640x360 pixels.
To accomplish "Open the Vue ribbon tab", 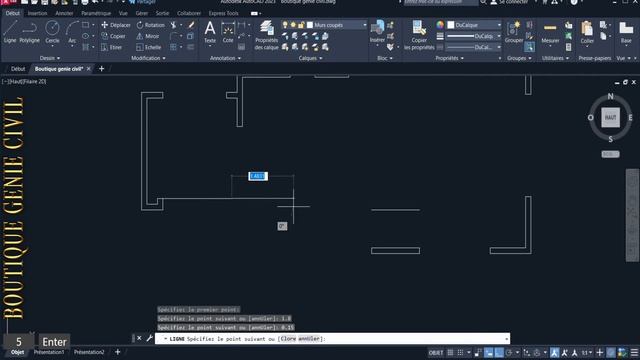I will 123,13.
